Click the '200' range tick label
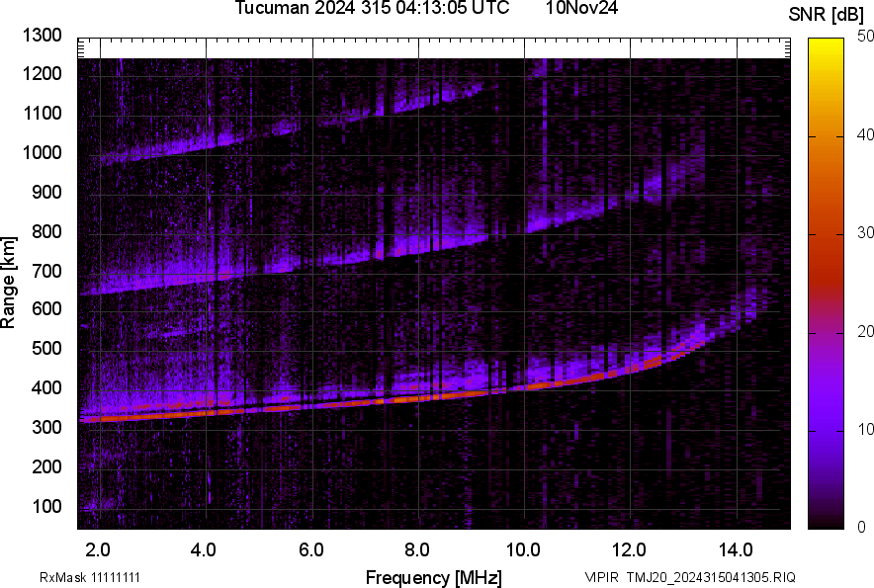Viewport: 874px width, 588px height. tap(46, 466)
